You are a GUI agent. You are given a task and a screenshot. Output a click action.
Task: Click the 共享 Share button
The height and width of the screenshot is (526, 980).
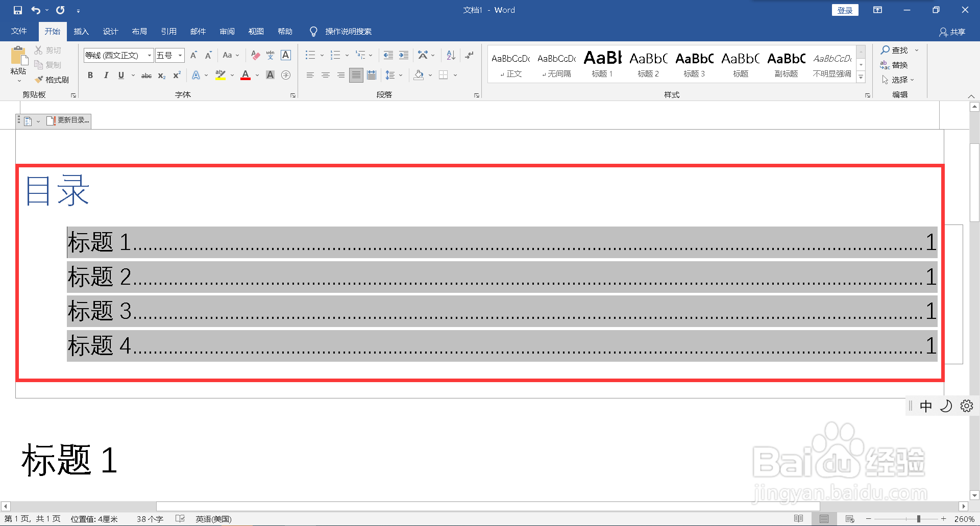point(952,32)
